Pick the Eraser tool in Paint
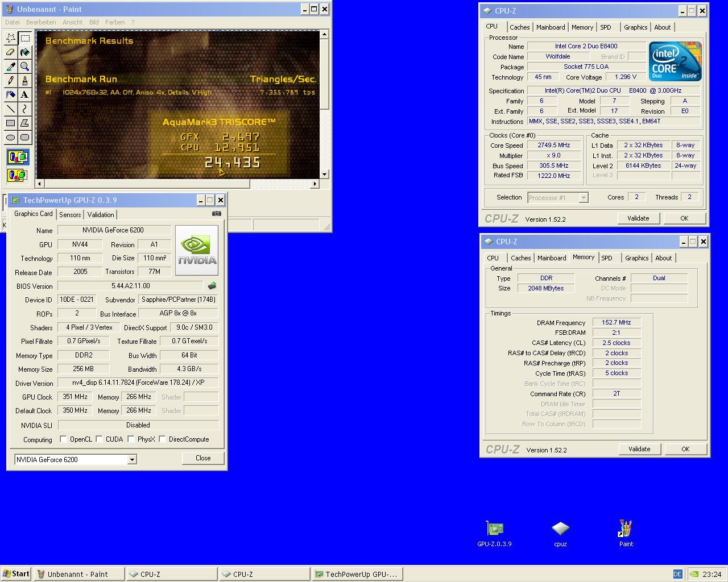The width and height of the screenshot is (728, 582). [x=11, y=52]
